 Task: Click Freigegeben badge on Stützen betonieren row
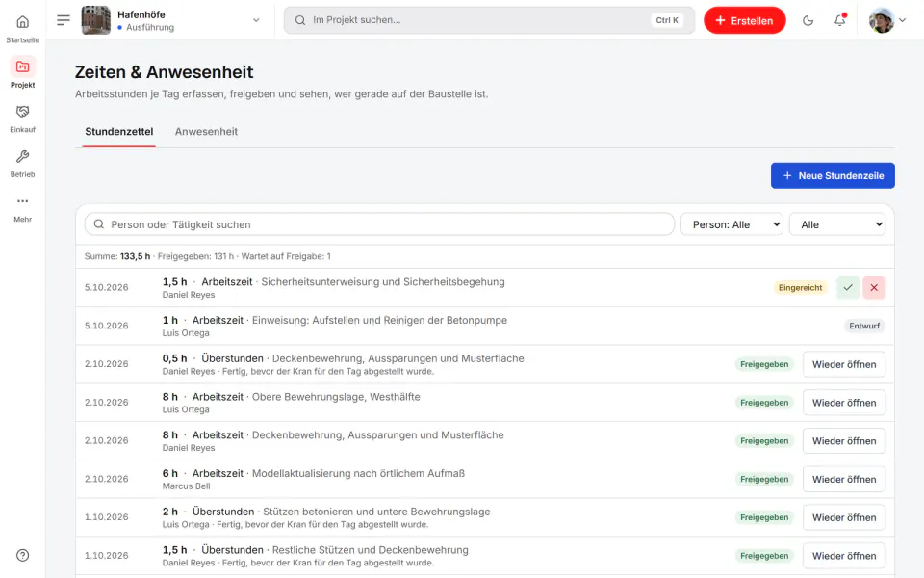[x=763, y=517]
